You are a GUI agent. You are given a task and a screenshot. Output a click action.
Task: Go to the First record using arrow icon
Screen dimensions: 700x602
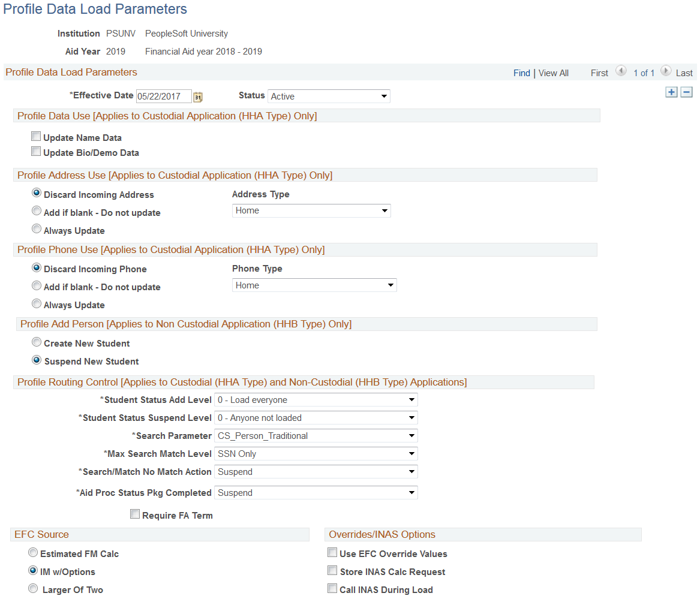pyautogui.click(x=621, y=71)
